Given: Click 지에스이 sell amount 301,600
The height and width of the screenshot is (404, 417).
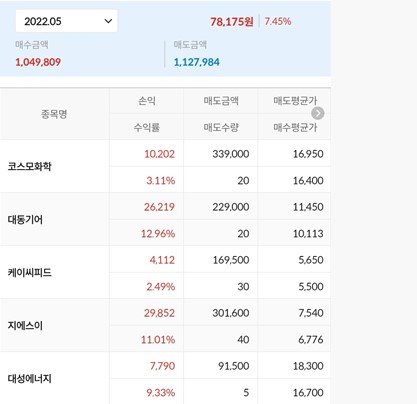Looking at the screenshot, I should [x=231, y=313].
